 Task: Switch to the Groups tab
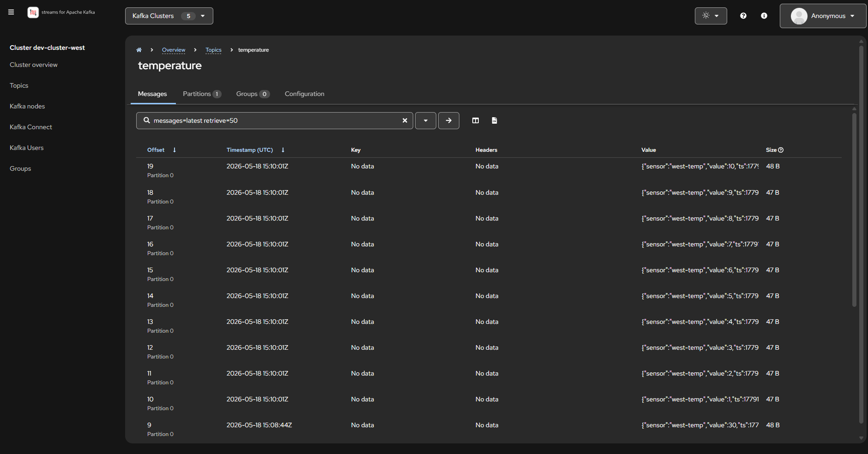pyautogui.click(x=253, y=94)
